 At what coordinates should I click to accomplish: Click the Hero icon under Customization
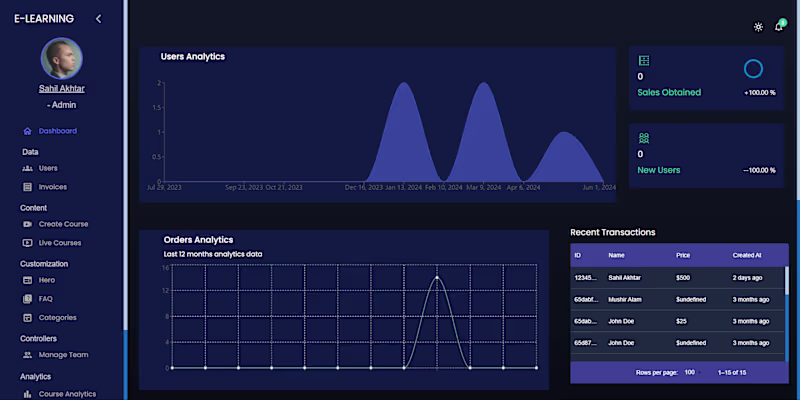click(28, 280)
